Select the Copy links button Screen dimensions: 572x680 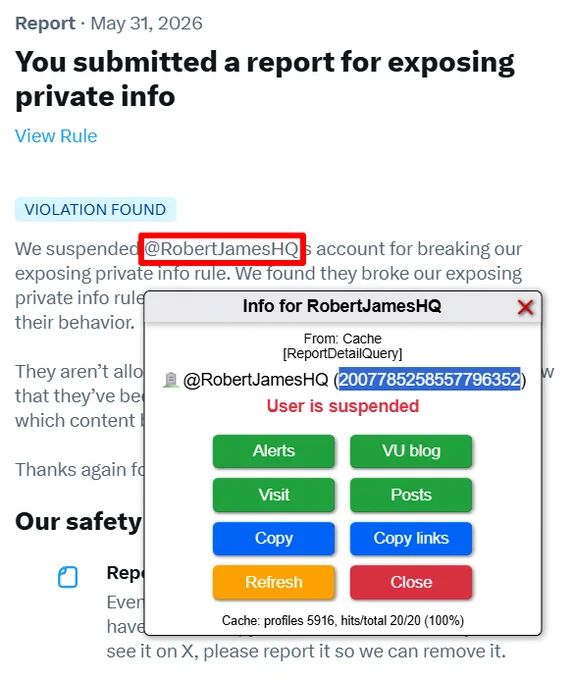point(411,538)
